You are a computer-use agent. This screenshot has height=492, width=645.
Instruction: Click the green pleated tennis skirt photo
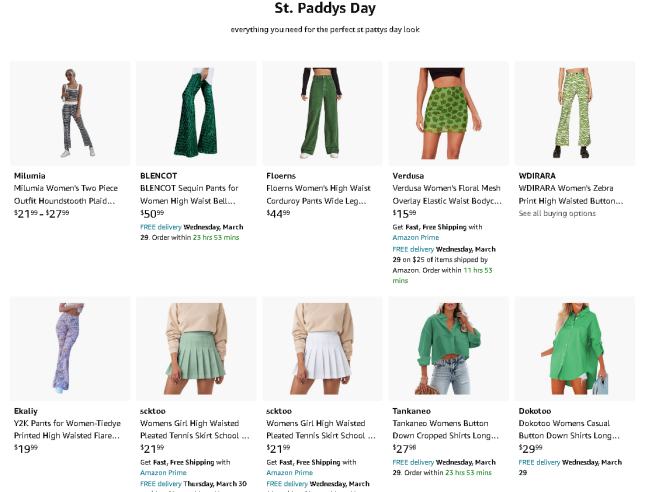[196, 348]
